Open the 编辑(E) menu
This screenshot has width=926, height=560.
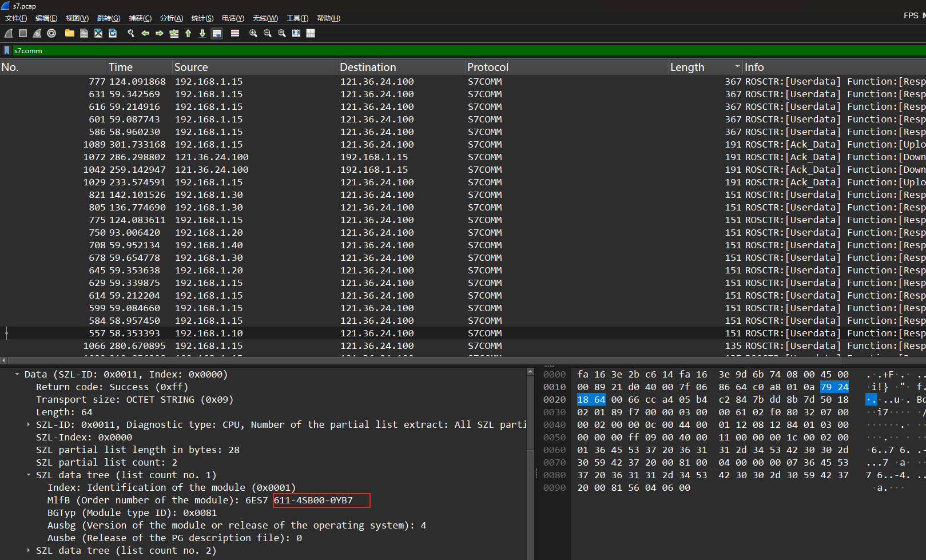46,18
